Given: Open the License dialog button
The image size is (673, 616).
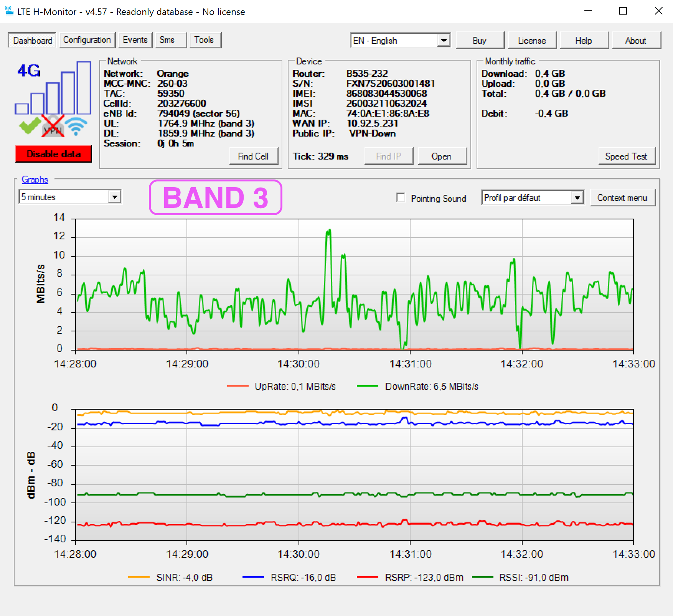Looking at the screenshot, I should 532,41.
